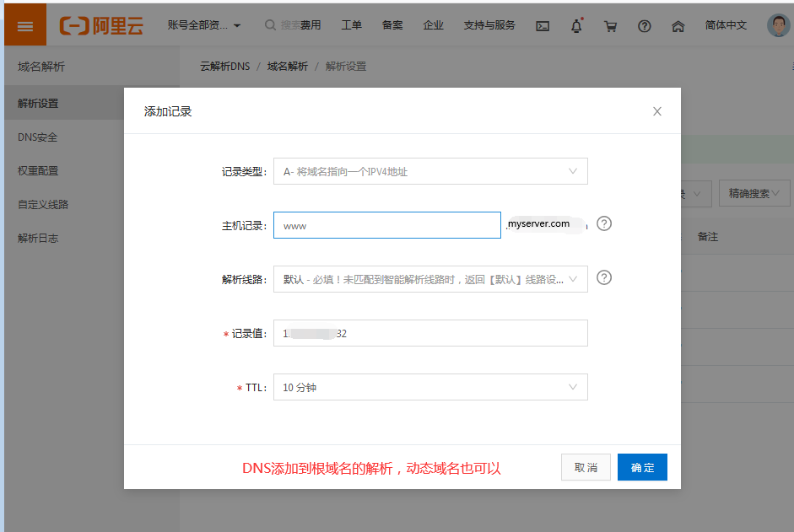Click the Alibaba Cloud logo
Screen dimensions: 794x532
coord(101,26)
